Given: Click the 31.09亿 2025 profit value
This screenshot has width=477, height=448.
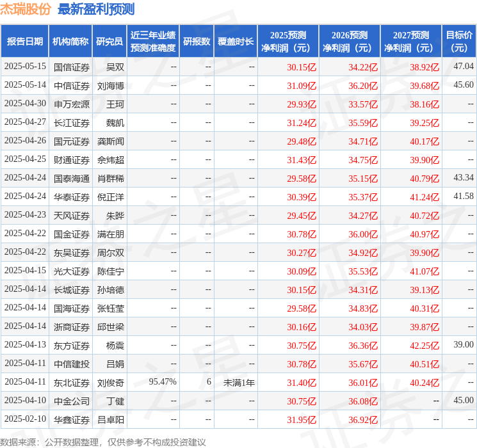Looking at the screenshot, I should pyautogui.click(x=302, y=86).
